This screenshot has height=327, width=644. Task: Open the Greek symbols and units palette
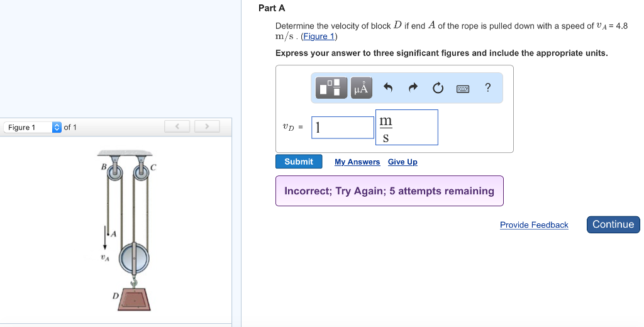(x=361, y=88)
